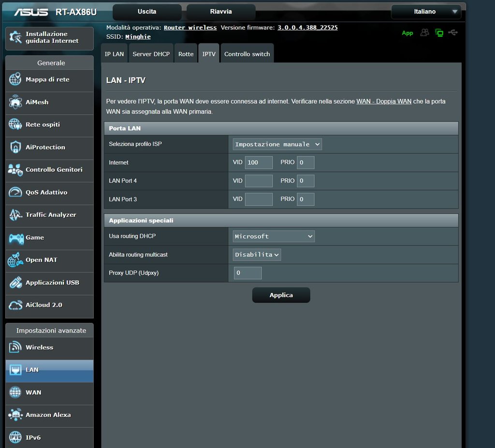Open Traffic Analyzer icon in sidebar
495x448 pixels.
(x=15, y=215)
